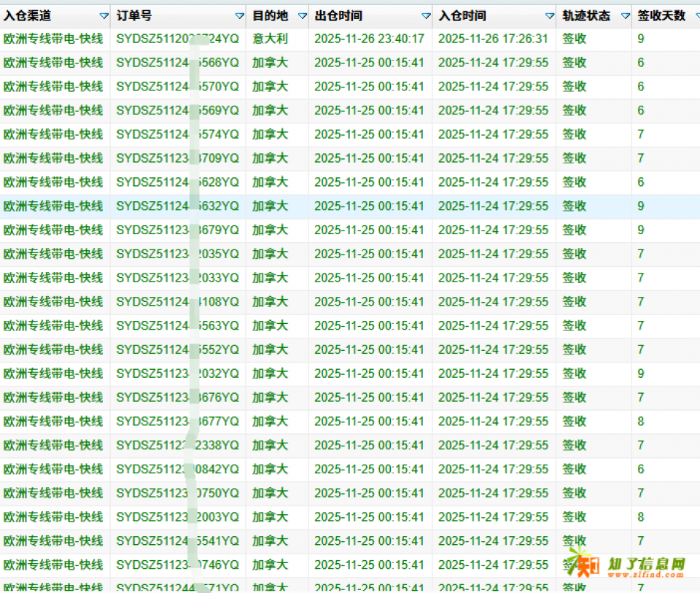Open the 轨迹状态 filter dropdown arrow

tap(625, 16)
